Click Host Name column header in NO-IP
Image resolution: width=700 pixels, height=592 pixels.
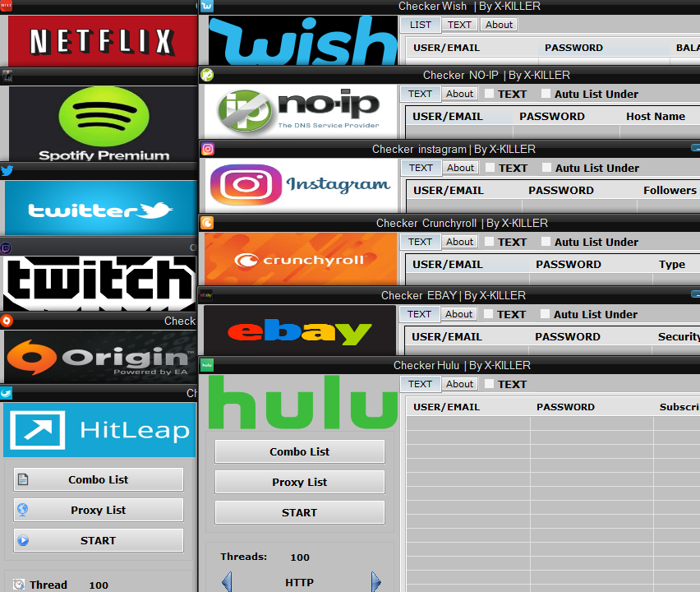[x=656, y=116]
